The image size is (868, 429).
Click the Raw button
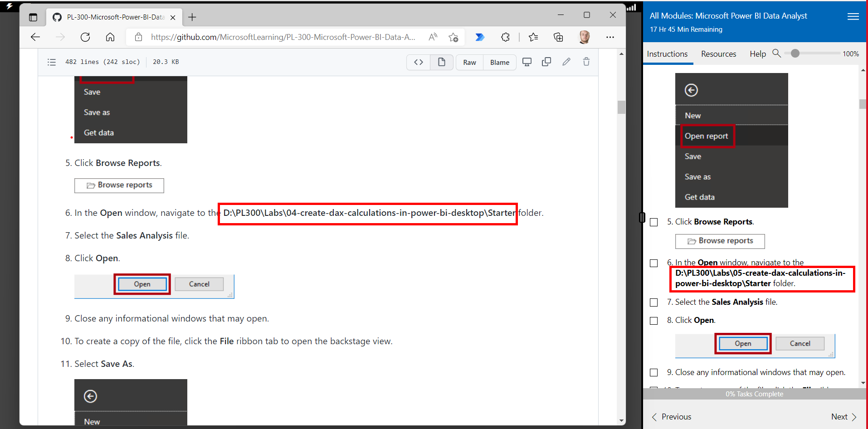tap(469, 62)
